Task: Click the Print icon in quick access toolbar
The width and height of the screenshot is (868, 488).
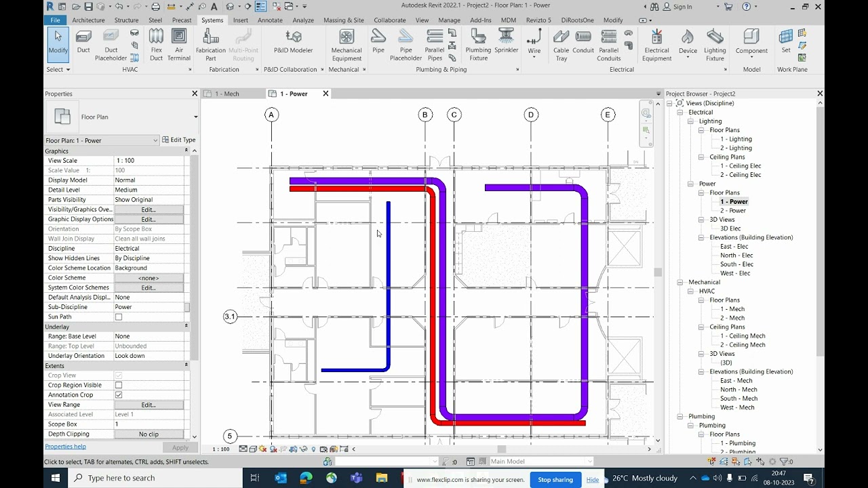Action: click(155, 7)
